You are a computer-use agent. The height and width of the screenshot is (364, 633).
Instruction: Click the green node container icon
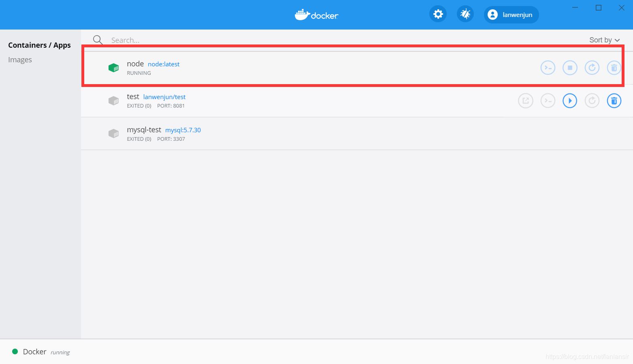pyautogui.click(x=114, y=68)
